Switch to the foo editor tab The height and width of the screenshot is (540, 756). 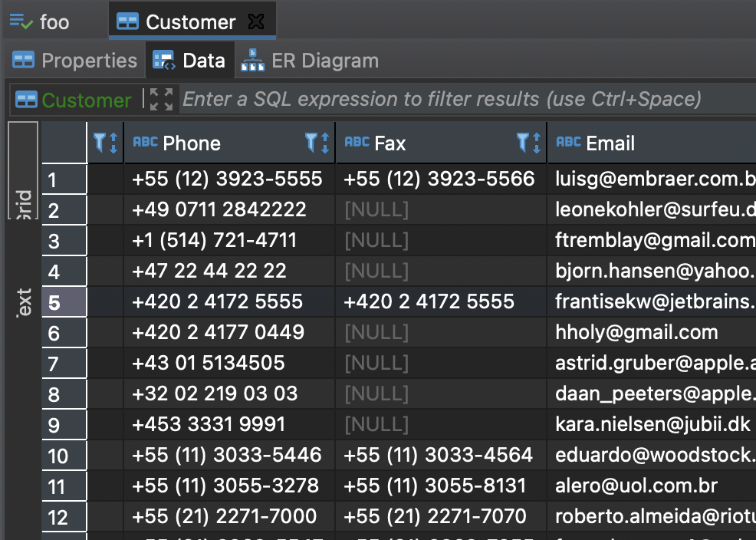pos(40,21)
